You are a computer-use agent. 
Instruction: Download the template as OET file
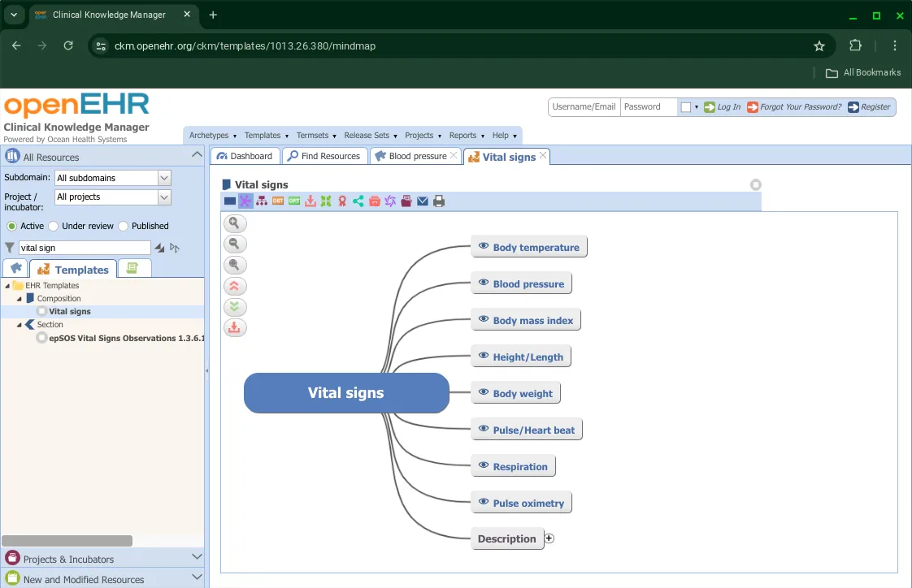pos(277,201)
